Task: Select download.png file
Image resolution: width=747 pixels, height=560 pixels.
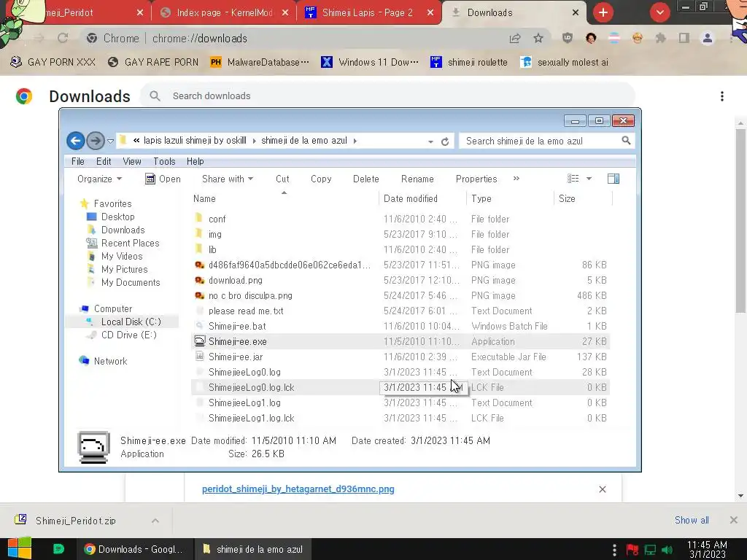Action: coord(400,280)
